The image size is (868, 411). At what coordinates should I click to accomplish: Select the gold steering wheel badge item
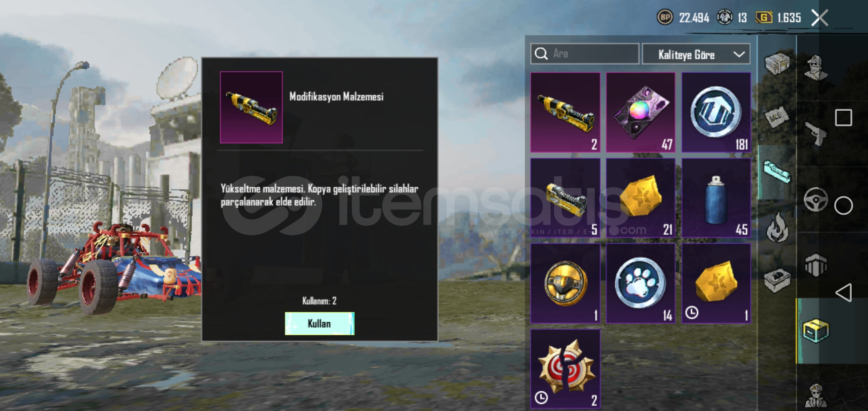pos(565,284)
